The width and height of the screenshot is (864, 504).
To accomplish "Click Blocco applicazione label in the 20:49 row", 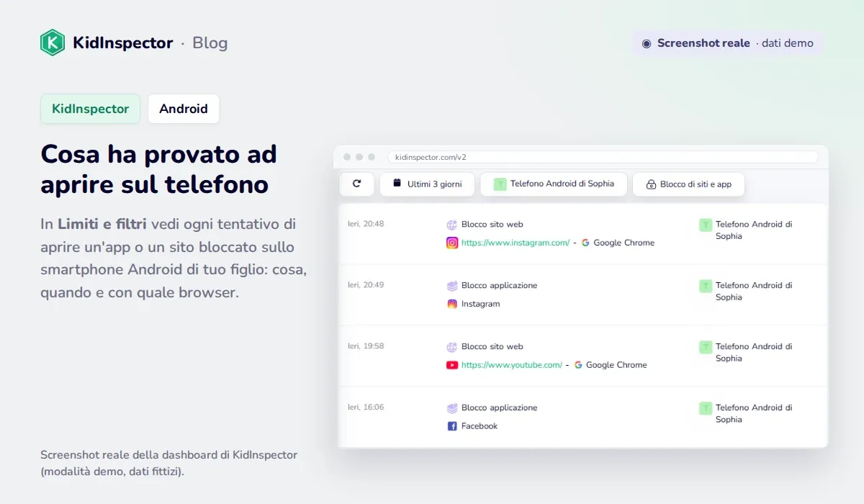I will tap(500, 286).
